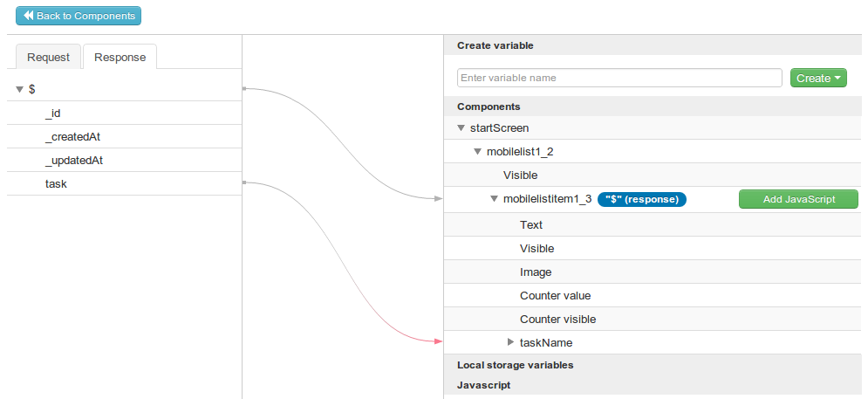The image size is (868, 399).
Task: Collapse the startScreen tree node
Action: (x=461, y=128)
